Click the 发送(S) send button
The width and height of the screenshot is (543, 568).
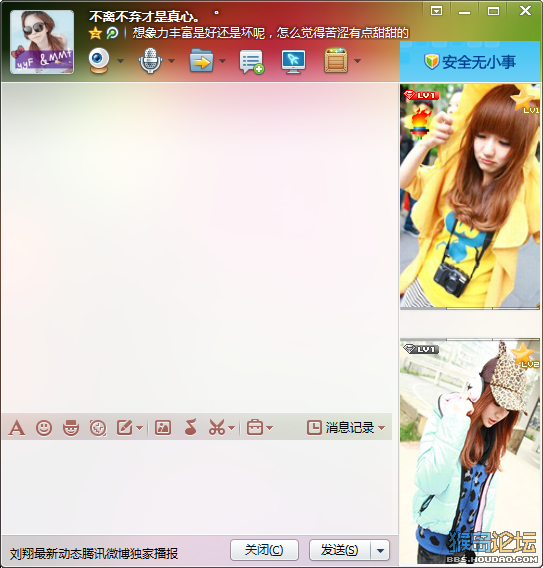[340, 550]
